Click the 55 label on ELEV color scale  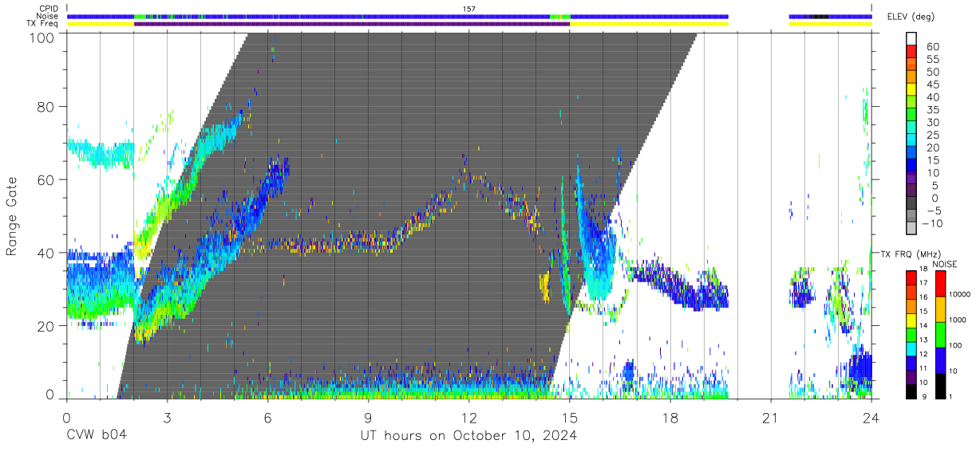pyautogui.click(x=934, y=60)
